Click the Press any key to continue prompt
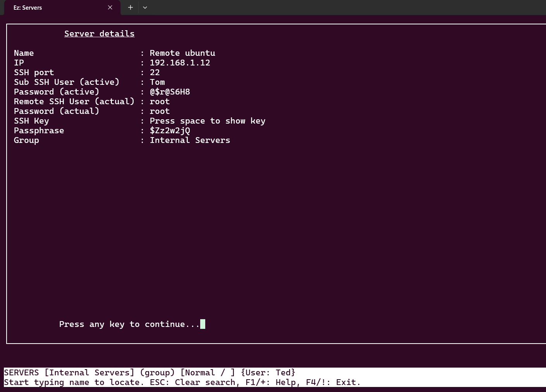546x392 pixels. 129,324
